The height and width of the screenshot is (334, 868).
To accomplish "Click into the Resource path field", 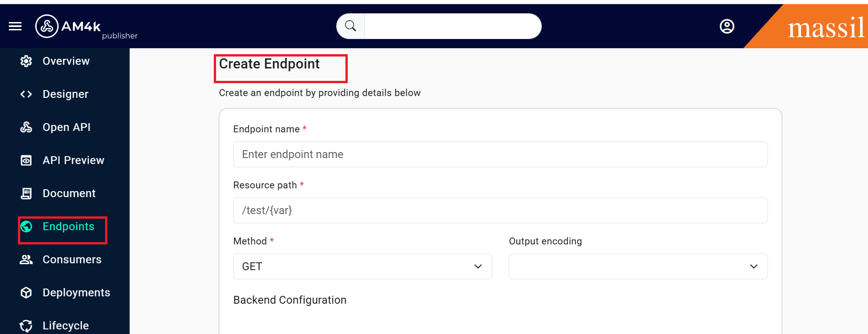I will click(x=500, y=210).
